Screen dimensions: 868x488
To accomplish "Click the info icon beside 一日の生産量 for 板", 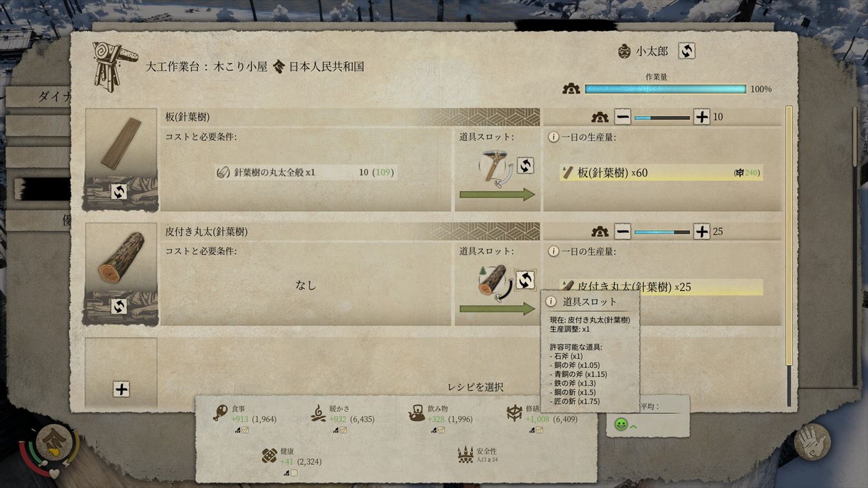I will point(553,137).
